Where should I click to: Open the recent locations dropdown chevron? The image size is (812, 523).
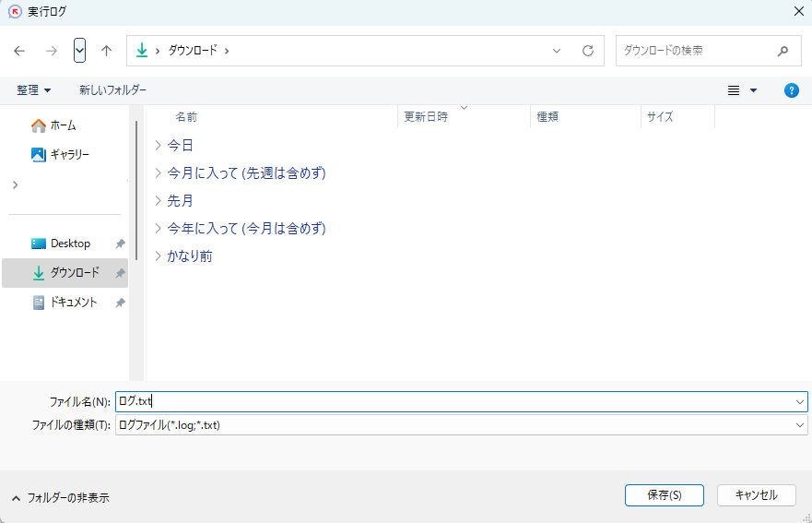point(79,51)
